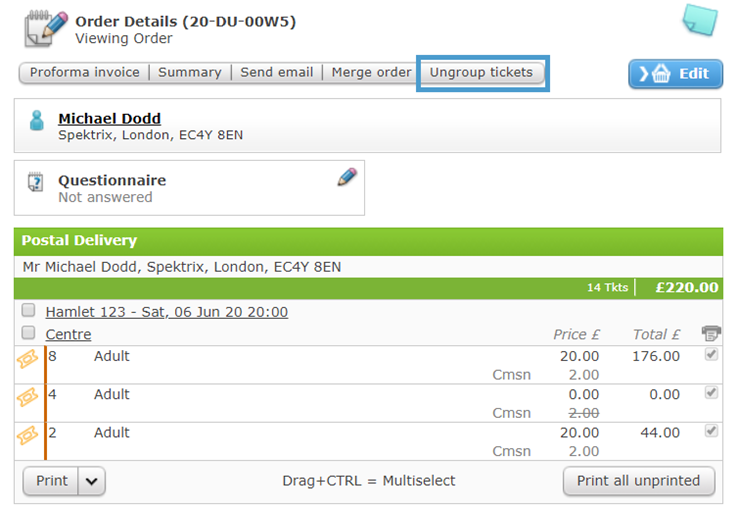Tick the Hamlet 123 event checkbox
The image size is (739, 510).
coord(28,310)
